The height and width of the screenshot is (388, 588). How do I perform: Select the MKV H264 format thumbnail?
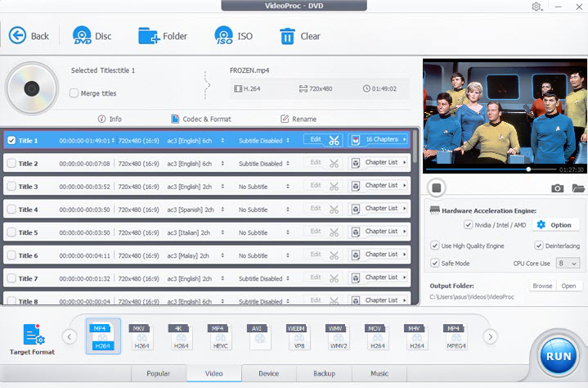pos(143,336)
